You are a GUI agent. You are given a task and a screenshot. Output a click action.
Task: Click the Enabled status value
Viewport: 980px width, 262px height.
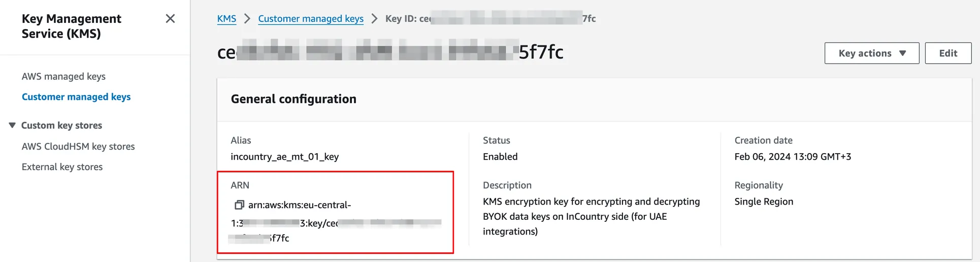(x=500, y=157)
